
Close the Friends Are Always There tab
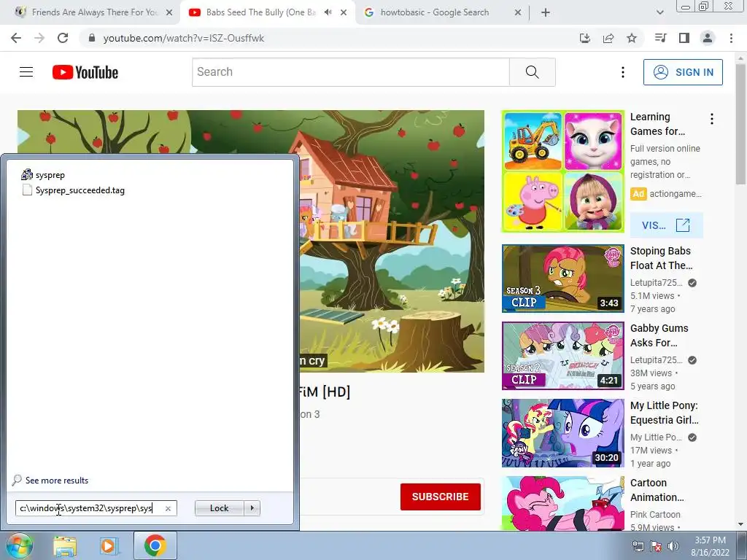(169, 13)
